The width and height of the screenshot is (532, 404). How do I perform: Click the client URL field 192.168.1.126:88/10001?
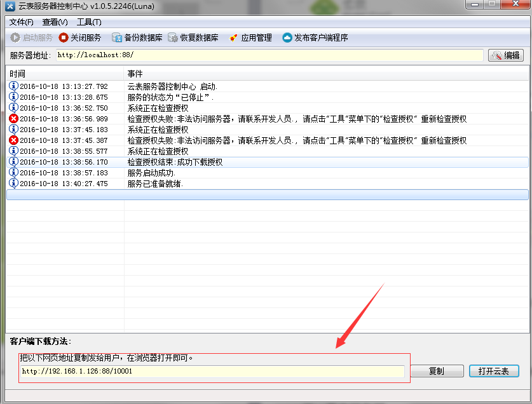coord(212,371)
